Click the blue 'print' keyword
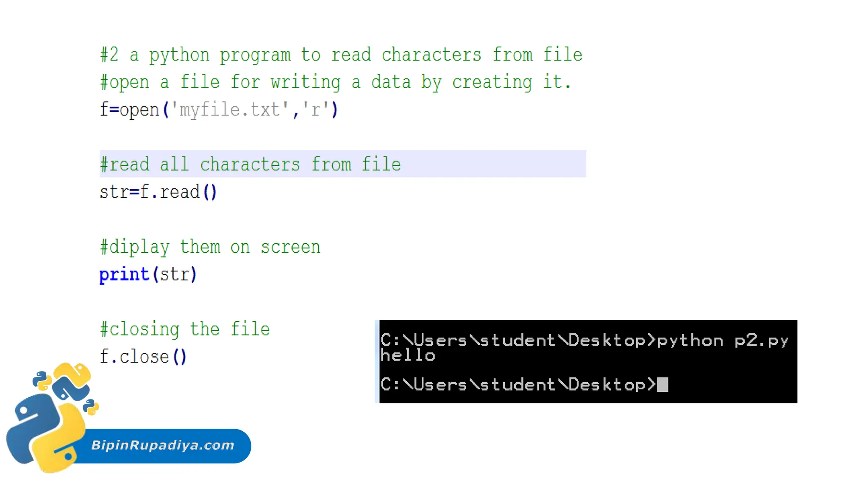The height and width of the screenshot is (488, 868). coord(124,274)
